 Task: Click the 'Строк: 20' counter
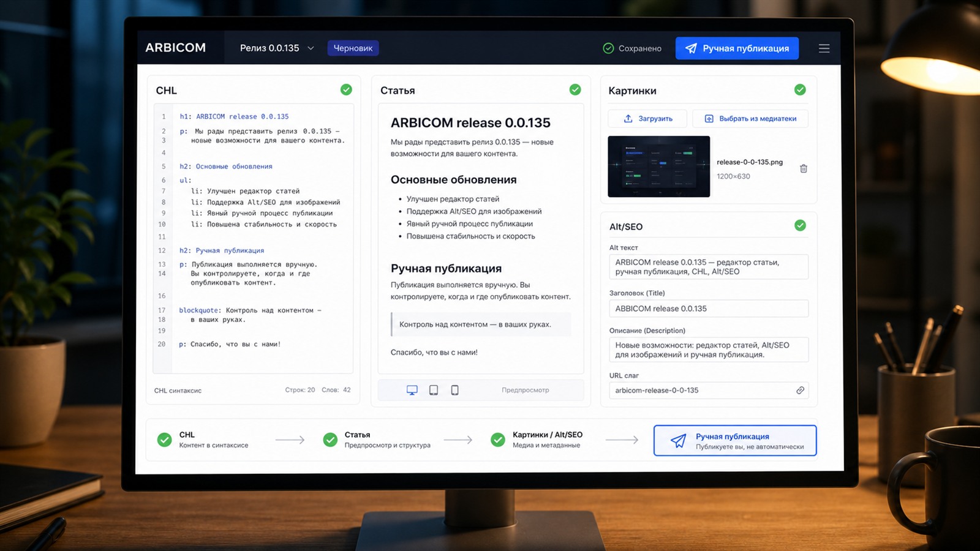[x=300, y=390]
